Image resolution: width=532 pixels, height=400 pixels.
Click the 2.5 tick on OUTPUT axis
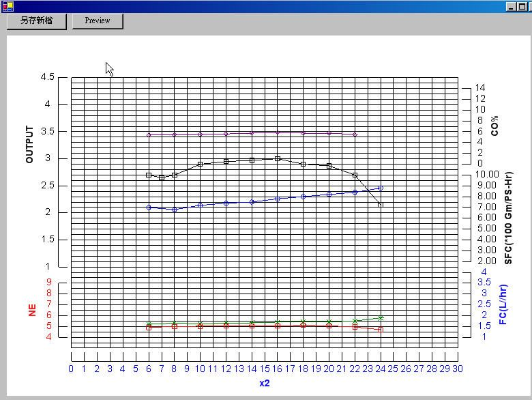pyautogui.click(x=48, y=186)
